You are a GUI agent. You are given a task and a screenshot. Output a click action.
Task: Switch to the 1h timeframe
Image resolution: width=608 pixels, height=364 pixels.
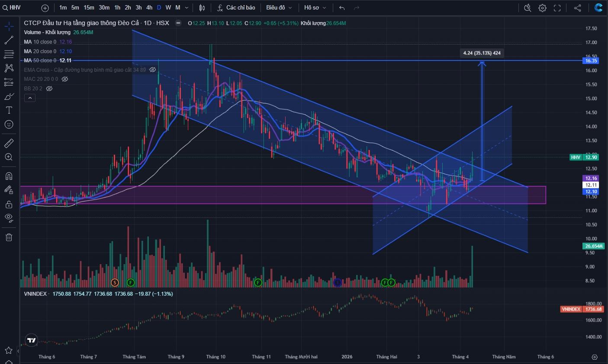[x=117, y=8]
